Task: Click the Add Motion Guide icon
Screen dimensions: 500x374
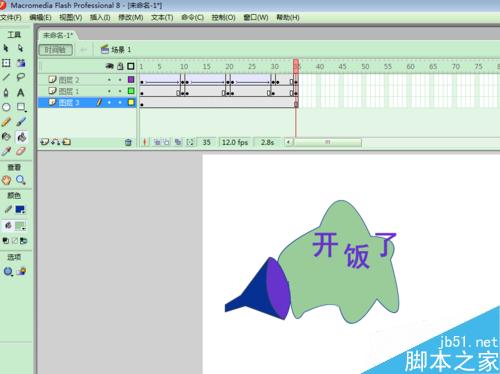Action: (55, 142)
